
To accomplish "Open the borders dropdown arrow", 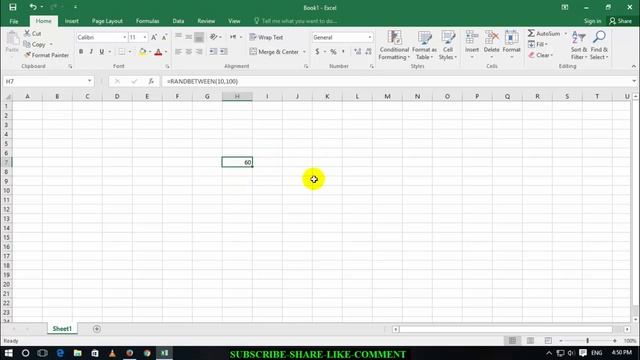I will tap(130, 52).
